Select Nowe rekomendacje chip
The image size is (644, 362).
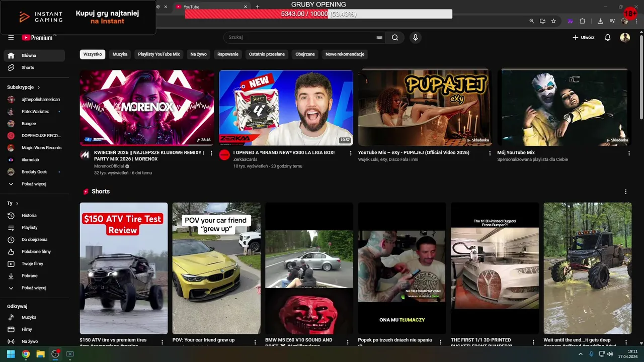[x=345, y=54]
